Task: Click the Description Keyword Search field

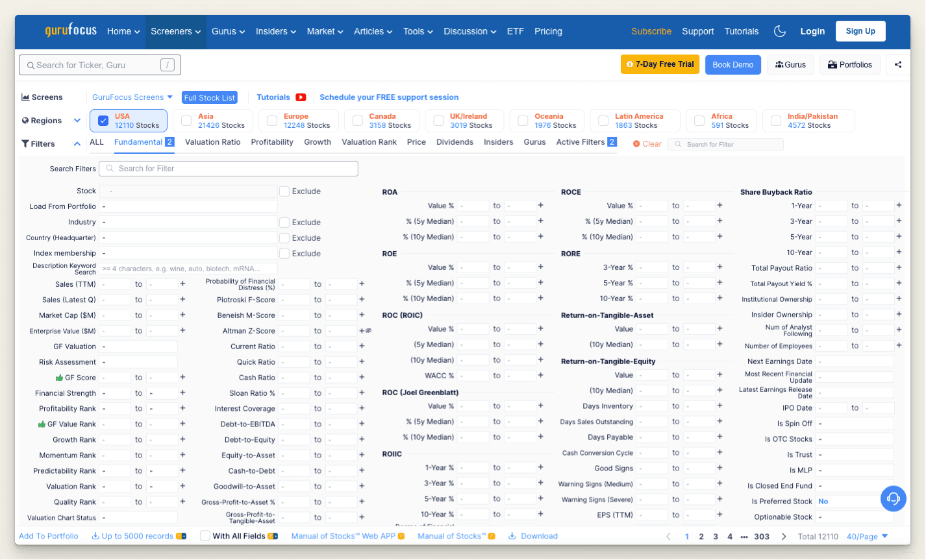Action: point(188,269)
